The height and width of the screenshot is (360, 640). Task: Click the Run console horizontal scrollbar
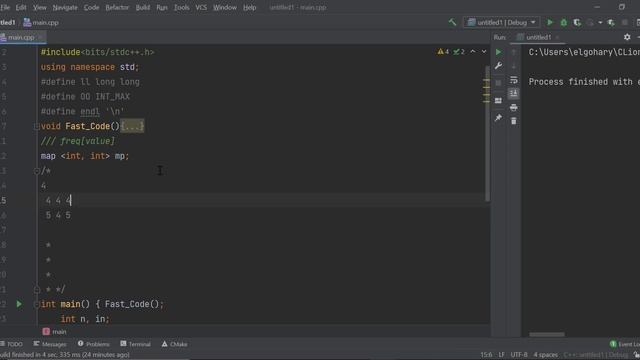pos(547,334)
